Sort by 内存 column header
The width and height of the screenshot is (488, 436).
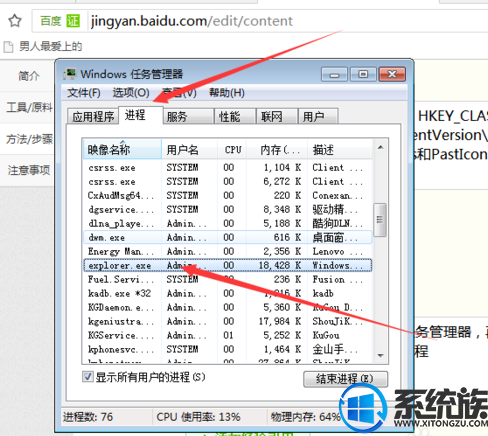277,150
